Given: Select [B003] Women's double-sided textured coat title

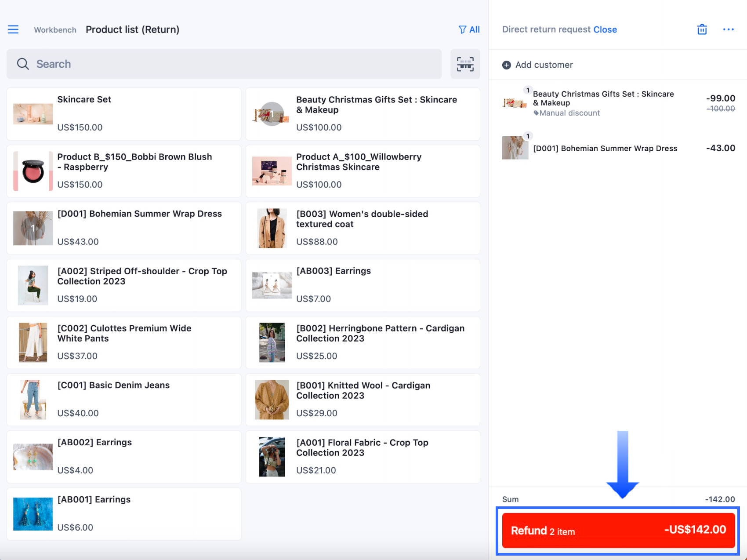Looking at the screenshot, I should click(362, 219).
